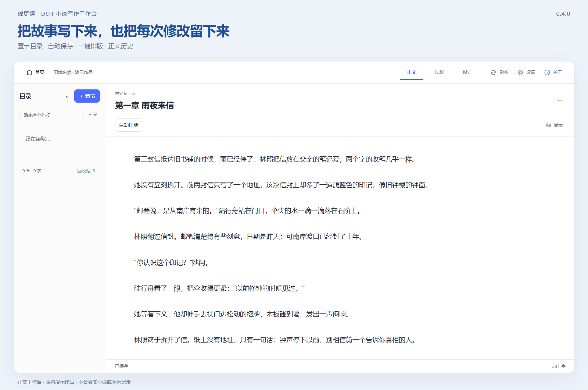The width and height of the screenshot is (588, 390).
Task: Click the paragraph starting 林照终于拆开了信
Action: [x=276, y=340]
